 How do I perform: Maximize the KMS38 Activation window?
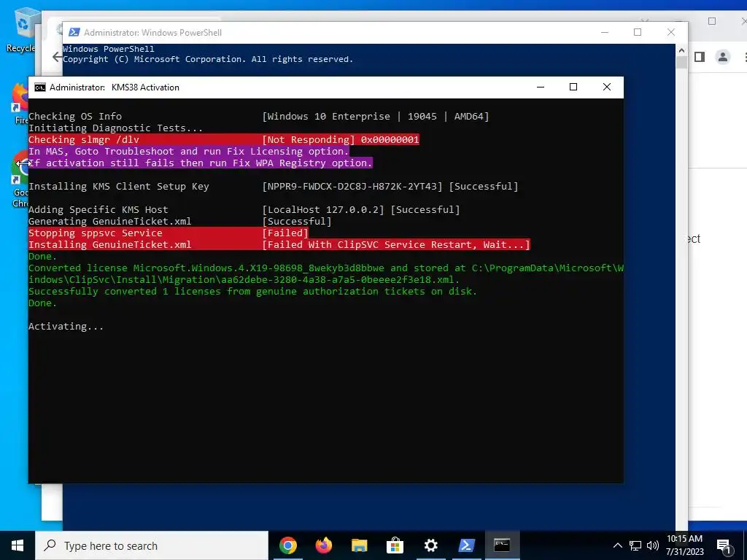[573, 87]
